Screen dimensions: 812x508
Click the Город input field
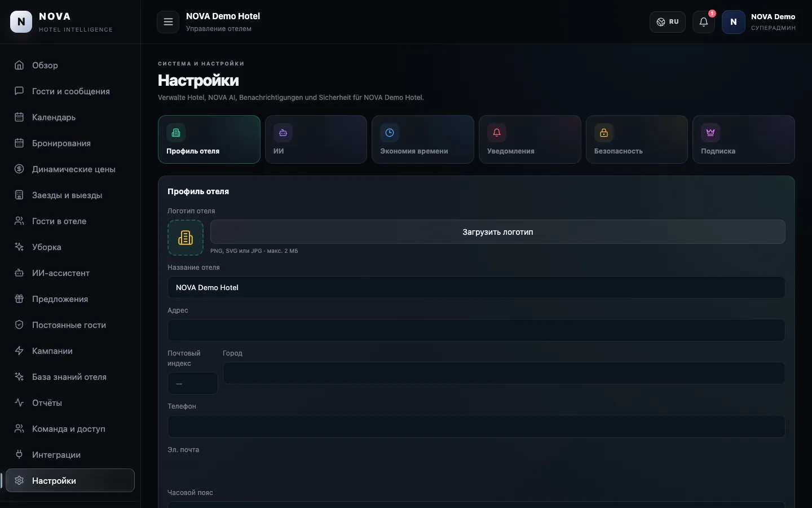point(504,373)
